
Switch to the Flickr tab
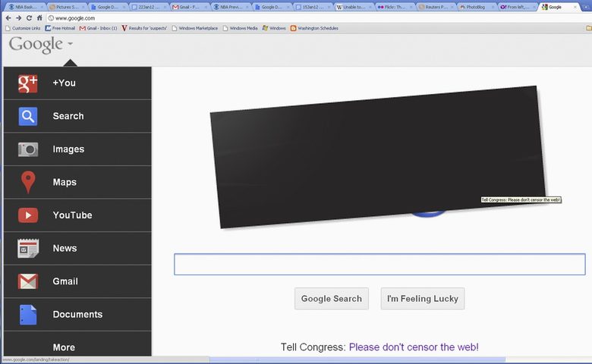pos(395,7)
